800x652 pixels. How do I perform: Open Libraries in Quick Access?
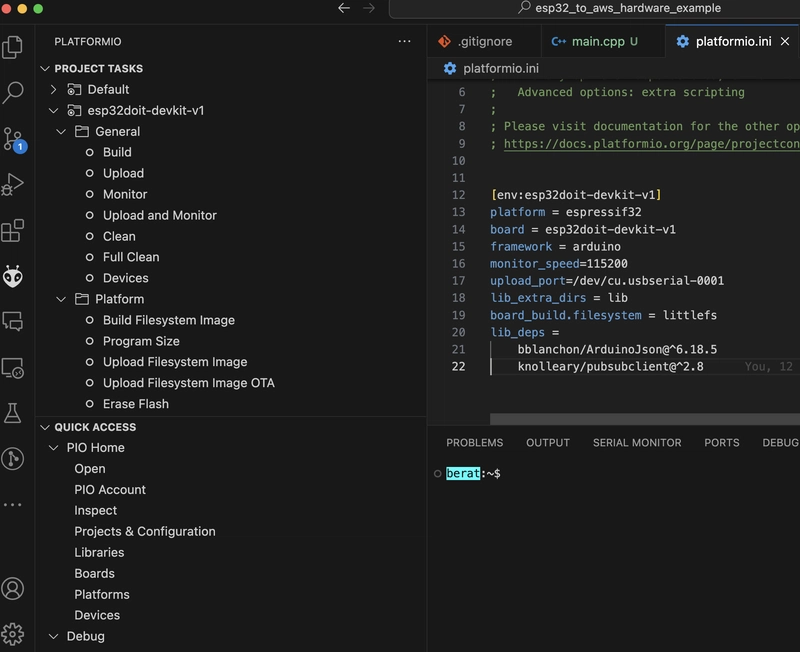coord(99,552)
